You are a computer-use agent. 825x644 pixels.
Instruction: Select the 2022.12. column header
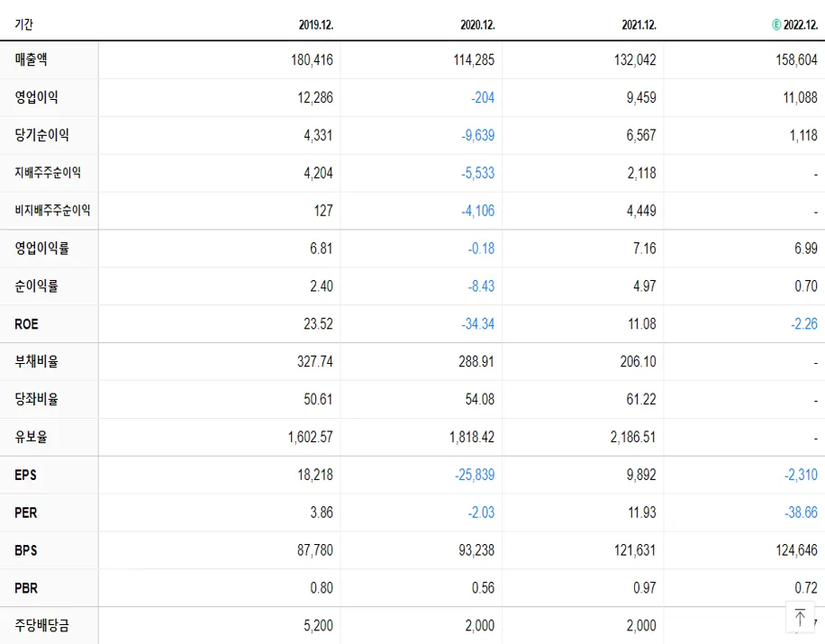801,24
